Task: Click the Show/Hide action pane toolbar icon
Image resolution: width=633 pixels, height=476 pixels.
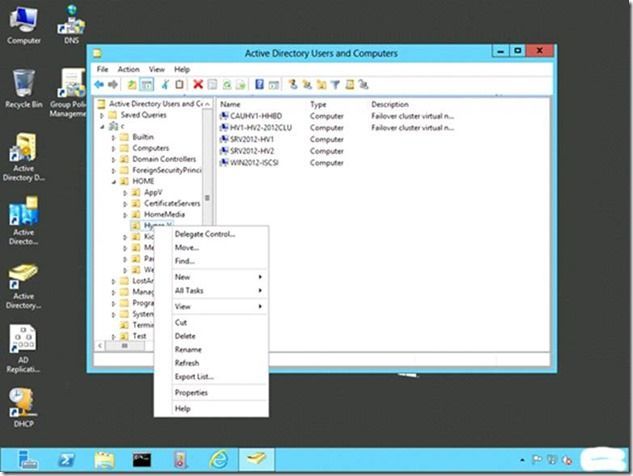Action: coord(274,84)
